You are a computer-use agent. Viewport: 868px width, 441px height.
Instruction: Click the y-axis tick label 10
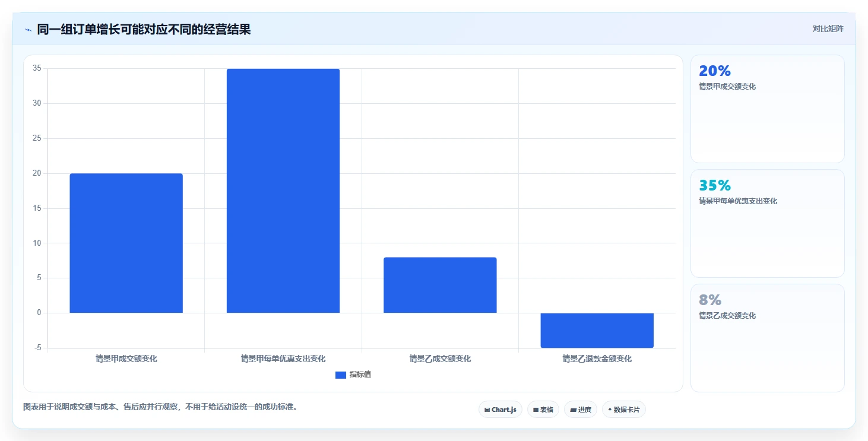point(37,243)
